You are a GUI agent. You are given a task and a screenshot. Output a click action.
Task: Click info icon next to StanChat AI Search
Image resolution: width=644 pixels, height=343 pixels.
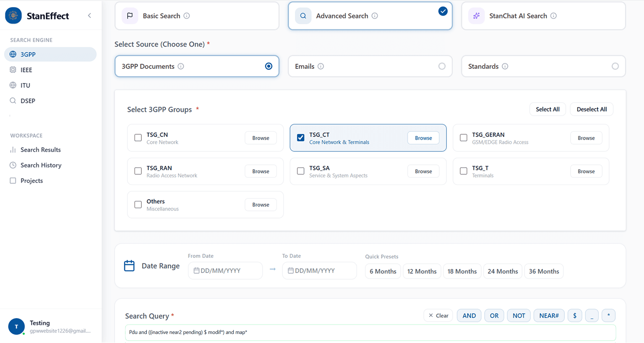click(x=553, y=16)
